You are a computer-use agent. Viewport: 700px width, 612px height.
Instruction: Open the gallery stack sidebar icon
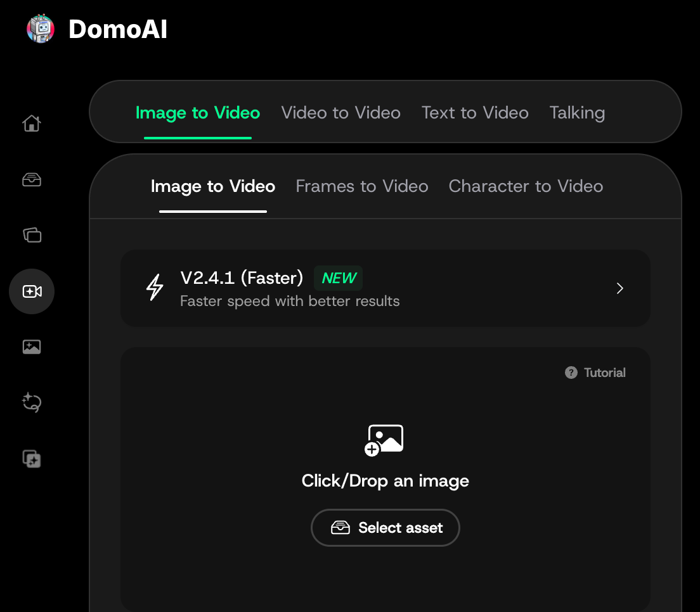pyautogui.click(x=32, y=235)
